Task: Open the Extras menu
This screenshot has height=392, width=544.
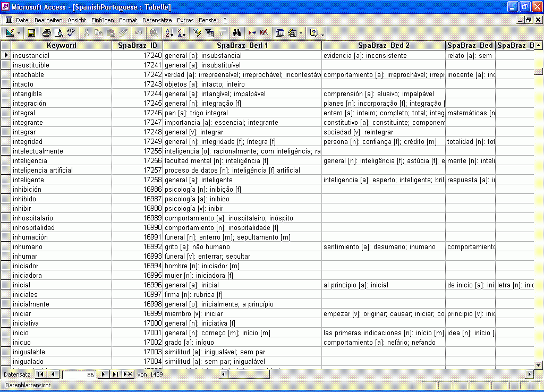Action: coord(185,21)
